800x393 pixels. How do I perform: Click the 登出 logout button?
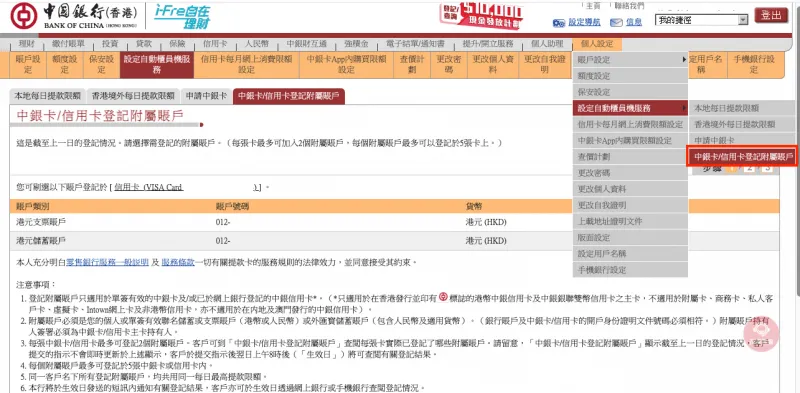[x=771, y=15]
